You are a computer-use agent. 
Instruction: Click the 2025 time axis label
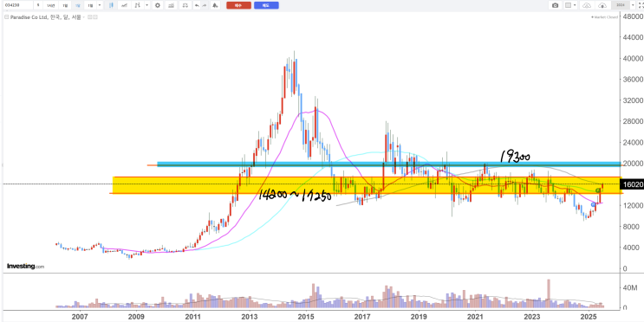pyautogui.click(x=589, y=317)
